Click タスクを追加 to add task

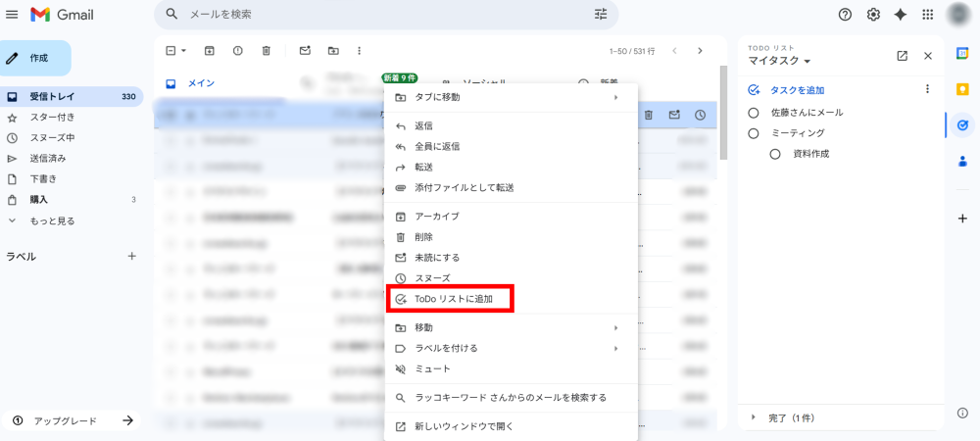[x=797, y=90]
